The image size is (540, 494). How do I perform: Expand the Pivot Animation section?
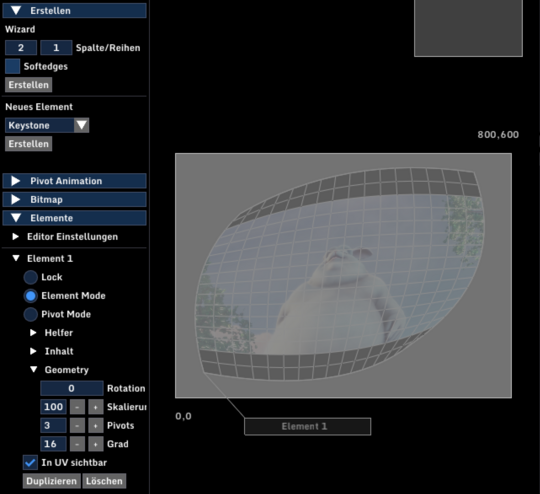[74, 181]
